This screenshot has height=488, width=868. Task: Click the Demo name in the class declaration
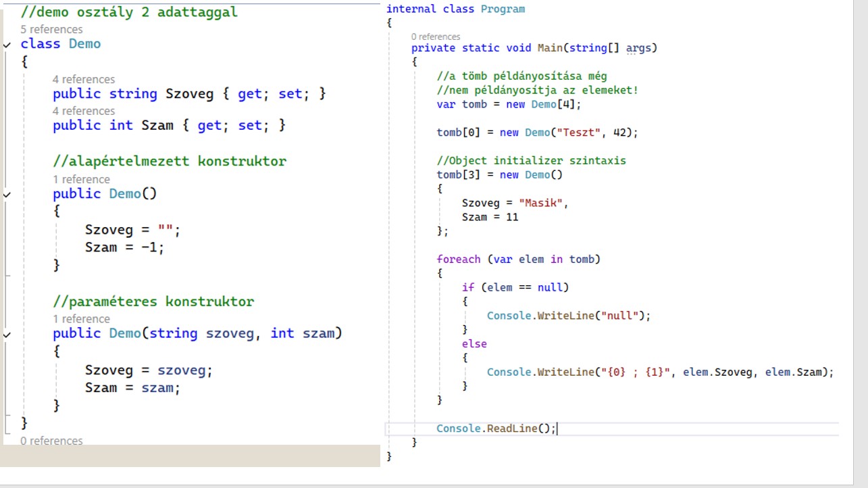click(84, 44)
